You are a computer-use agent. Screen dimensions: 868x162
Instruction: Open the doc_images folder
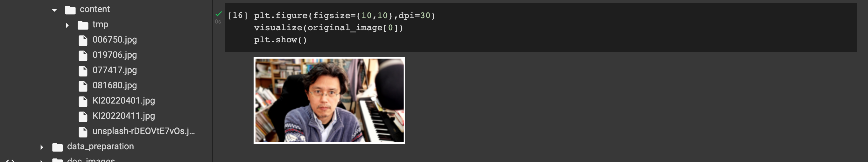click(91, 160)
